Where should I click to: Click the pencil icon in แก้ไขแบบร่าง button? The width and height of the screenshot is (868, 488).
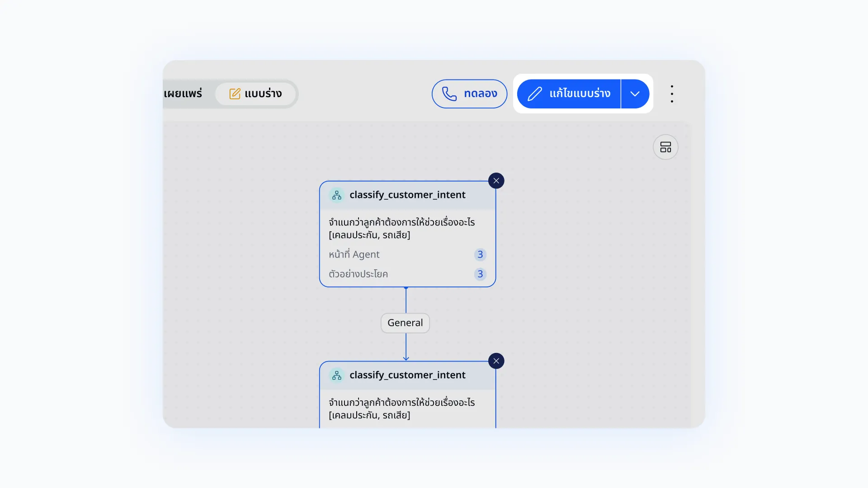[535, 94]
